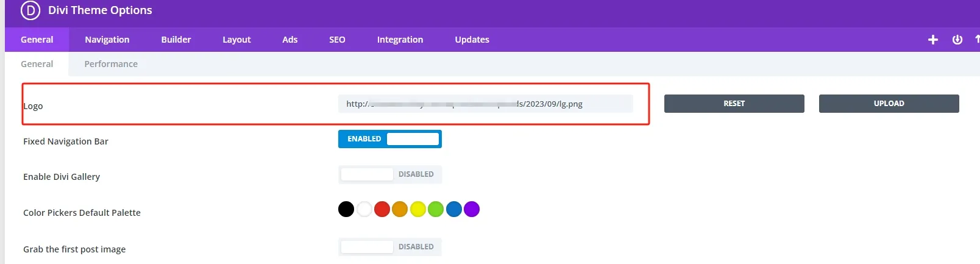Pick the blue palette swatch
The image size is (980, 264).
click(x=454, y=209)
